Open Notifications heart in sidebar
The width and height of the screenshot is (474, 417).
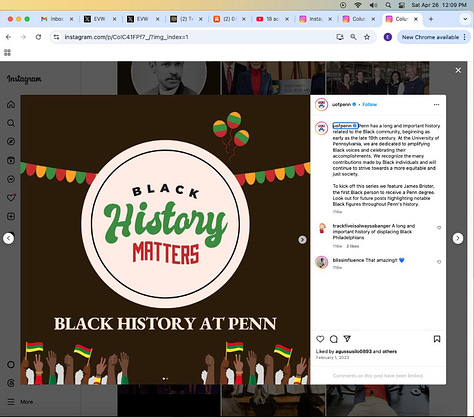point(11,197)
